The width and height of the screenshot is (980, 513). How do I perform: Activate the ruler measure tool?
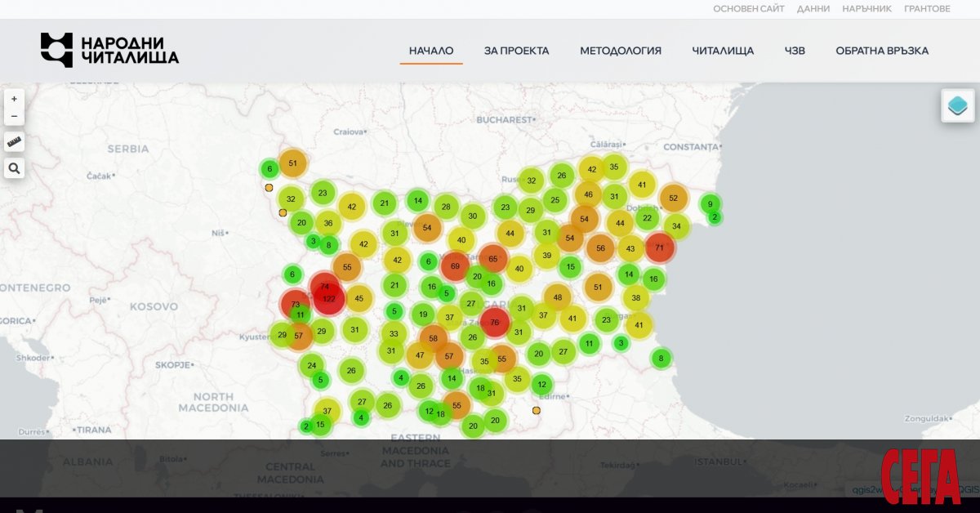pyautogui.click(x=14, y=142)
